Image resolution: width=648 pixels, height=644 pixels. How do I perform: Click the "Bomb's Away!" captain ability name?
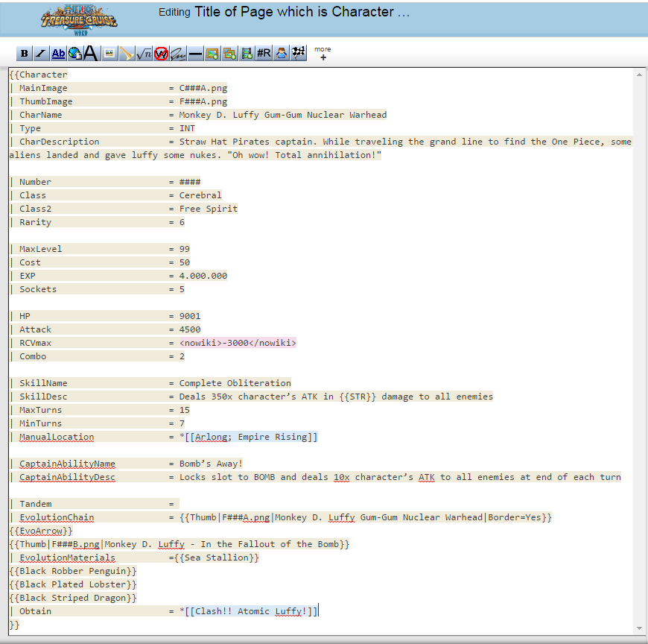[x=211, y=464]
